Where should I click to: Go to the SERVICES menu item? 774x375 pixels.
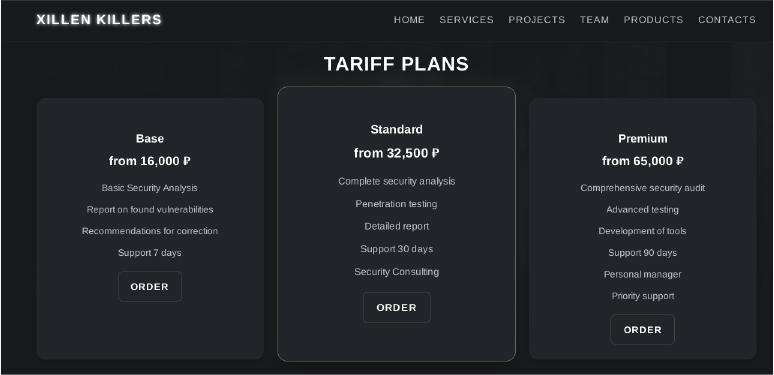[466, 20]
